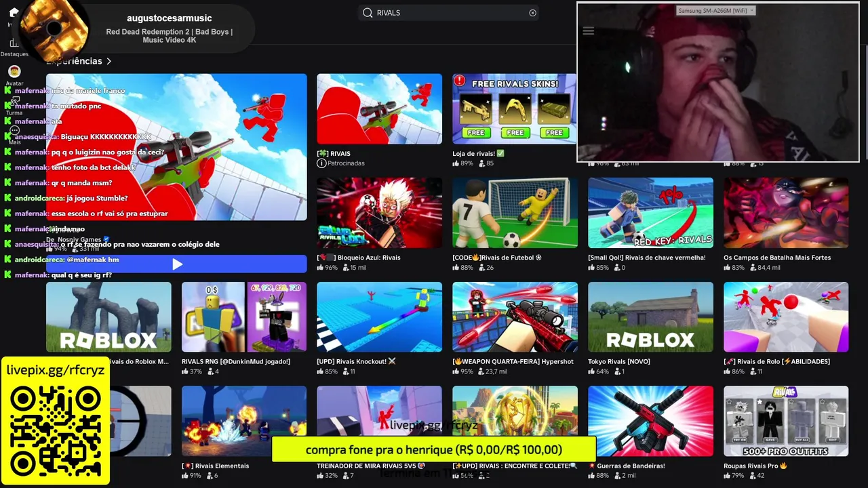Click 'Tokyo Rivals [NOVO]' title
The width and height of the screenshot is (868, 488).
tap(619, 361)
